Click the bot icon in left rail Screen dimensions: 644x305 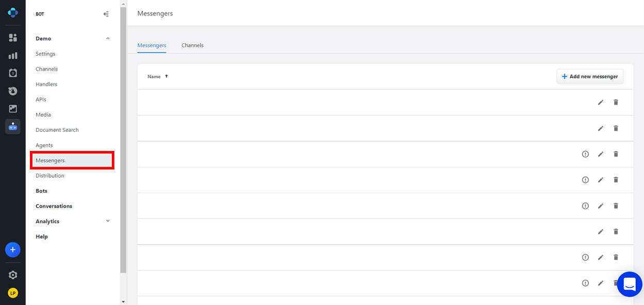pyautogui.click(x=13, y=126)
